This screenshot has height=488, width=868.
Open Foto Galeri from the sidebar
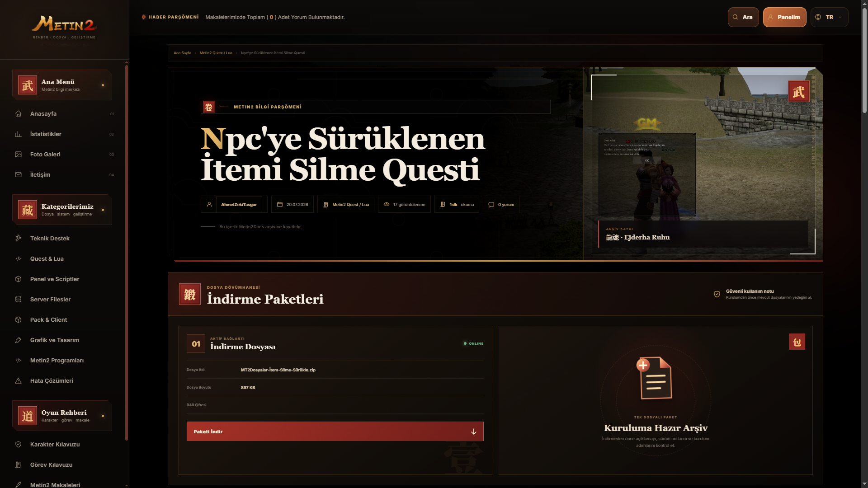click(64, 155)
